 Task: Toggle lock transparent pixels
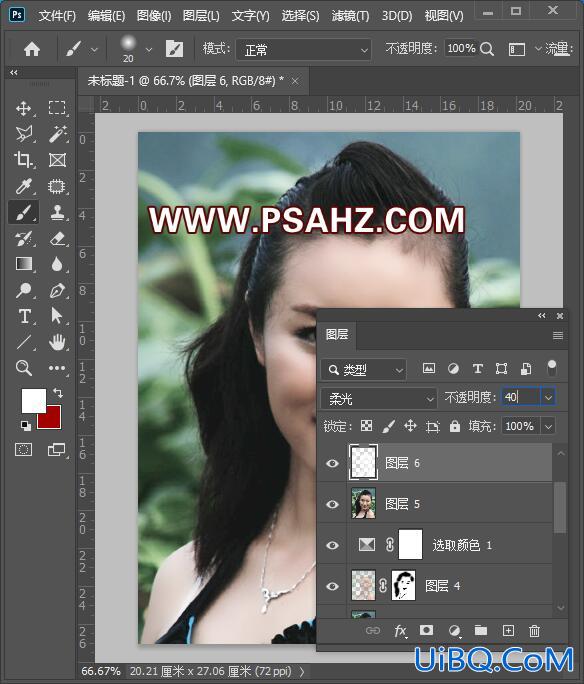366,426
